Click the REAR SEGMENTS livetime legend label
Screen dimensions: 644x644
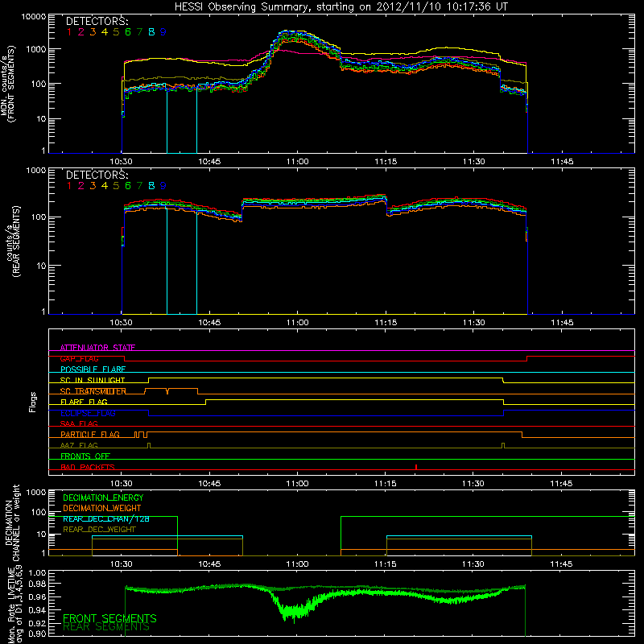pos(106,627)
